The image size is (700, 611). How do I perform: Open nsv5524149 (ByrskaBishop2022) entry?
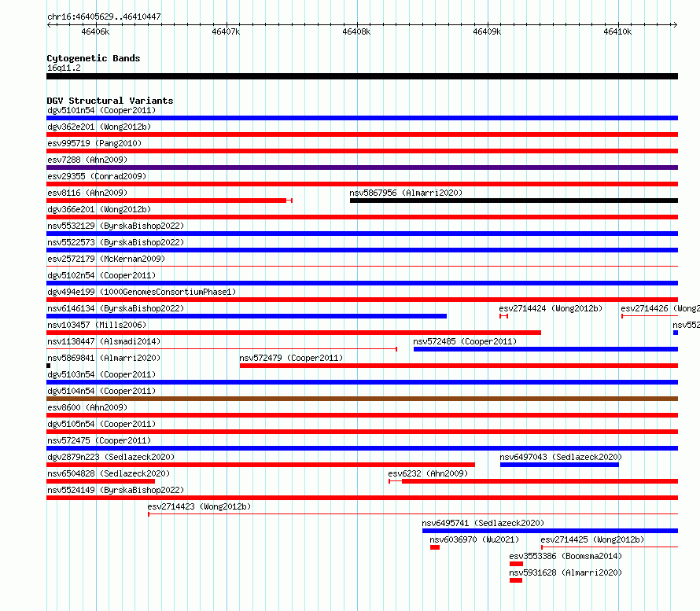coord(116,490)
